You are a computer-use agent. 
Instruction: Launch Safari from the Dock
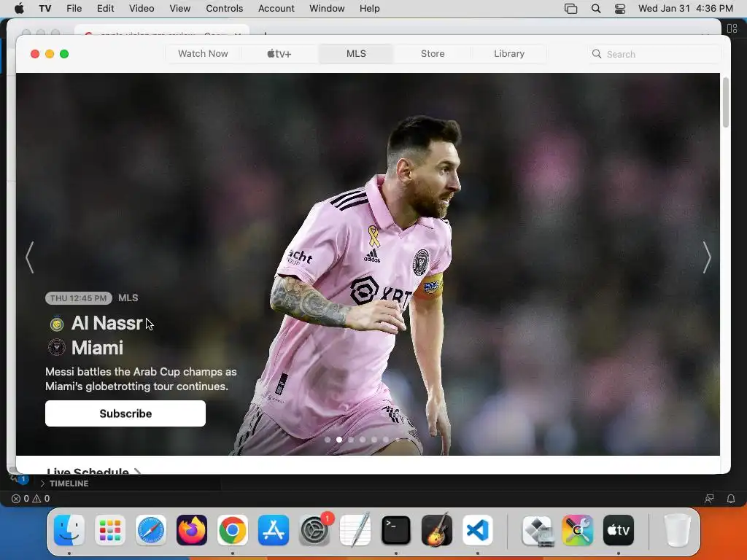(x=151, y=530)
